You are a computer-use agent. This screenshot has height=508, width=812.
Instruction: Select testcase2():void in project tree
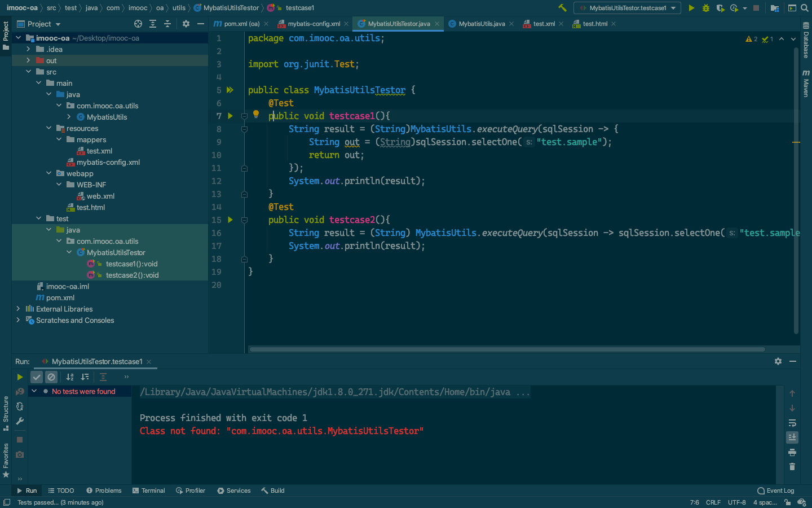tap(132, 275)
